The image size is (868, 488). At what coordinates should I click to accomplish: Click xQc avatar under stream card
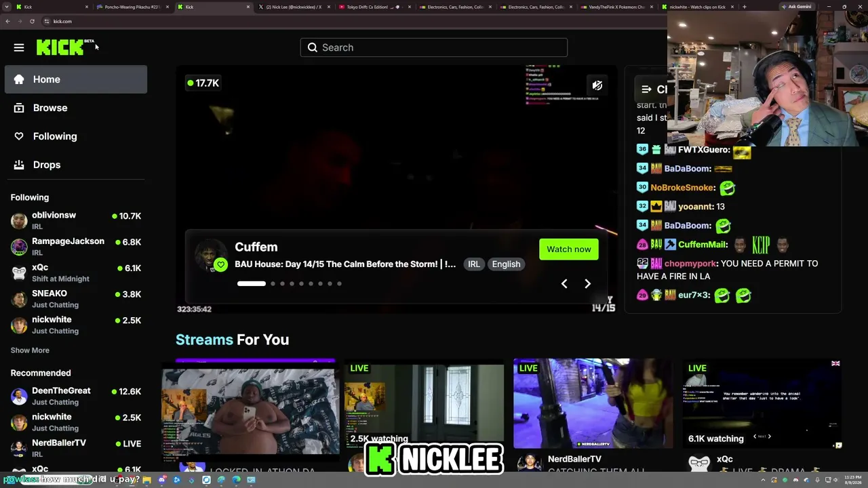click(698, 464)
